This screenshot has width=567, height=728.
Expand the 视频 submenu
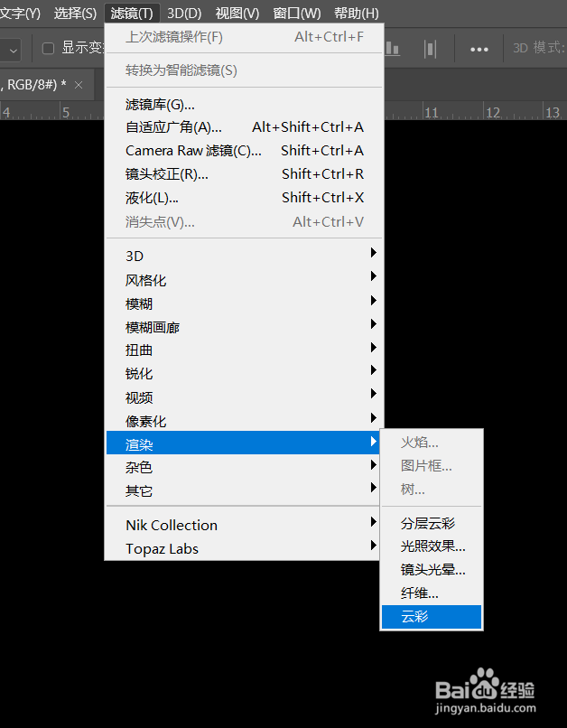(x=244, y=397)
